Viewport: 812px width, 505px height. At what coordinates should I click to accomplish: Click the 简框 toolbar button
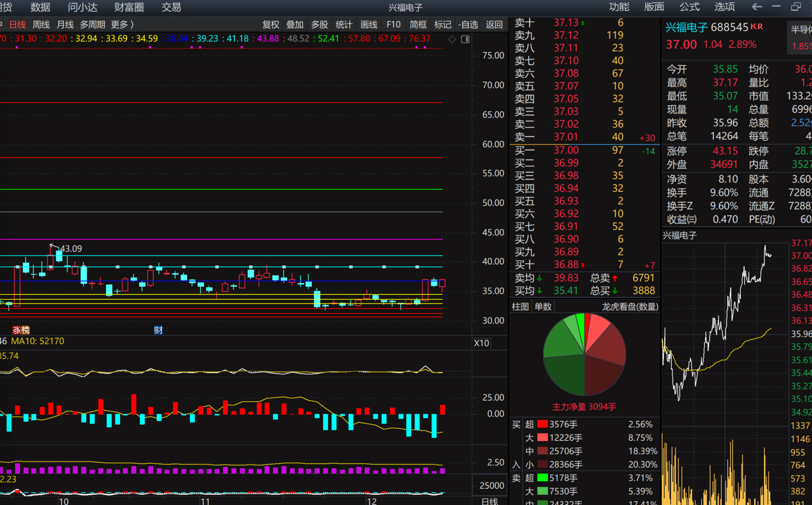[418, 25]
